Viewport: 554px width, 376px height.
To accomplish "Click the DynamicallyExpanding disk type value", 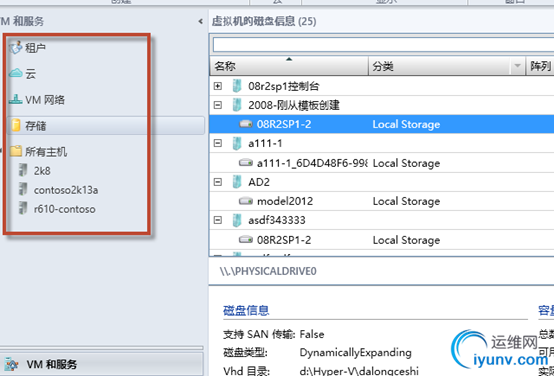I will tap(355, 352).
